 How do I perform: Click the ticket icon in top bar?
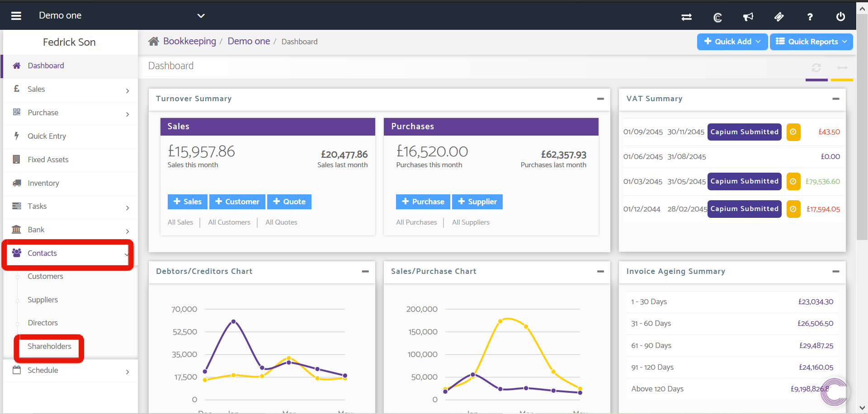click(779, 17)
